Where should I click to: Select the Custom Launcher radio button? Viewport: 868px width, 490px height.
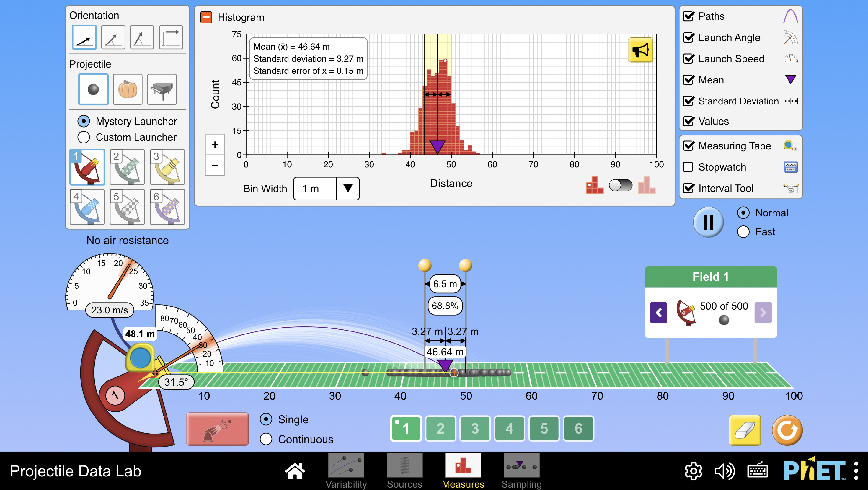(x=84, y=137)
